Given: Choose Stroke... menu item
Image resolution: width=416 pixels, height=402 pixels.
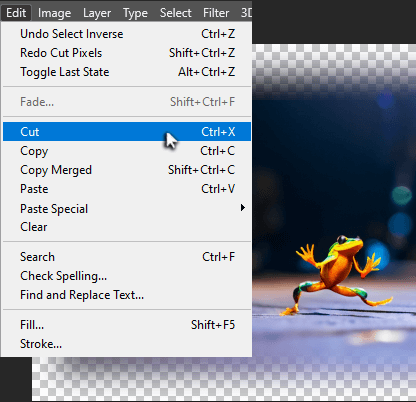Looking at the screenshot, I should [x=127, y=344].
